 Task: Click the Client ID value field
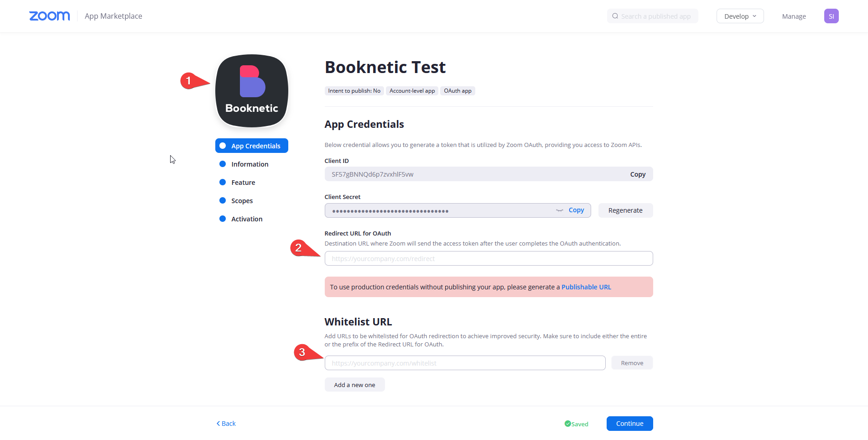tap(489, 174)
